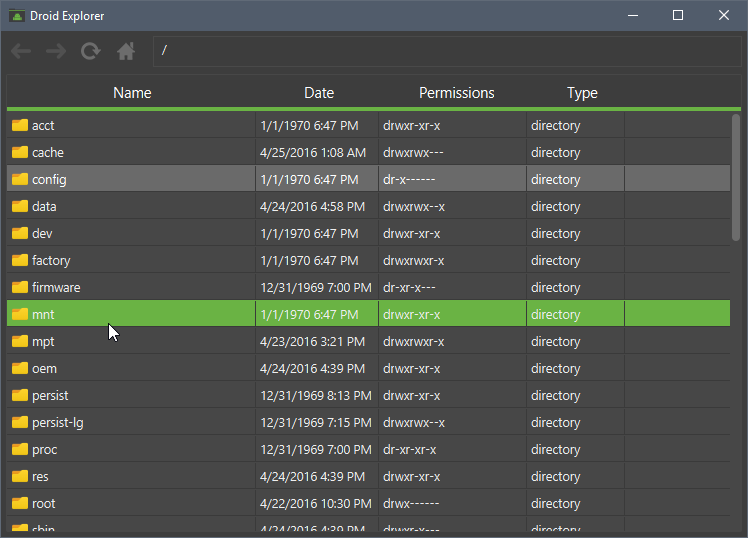This screenshot has height=538, width=748.
Task: Sort by the Date column header
Action: coord(319,93)
